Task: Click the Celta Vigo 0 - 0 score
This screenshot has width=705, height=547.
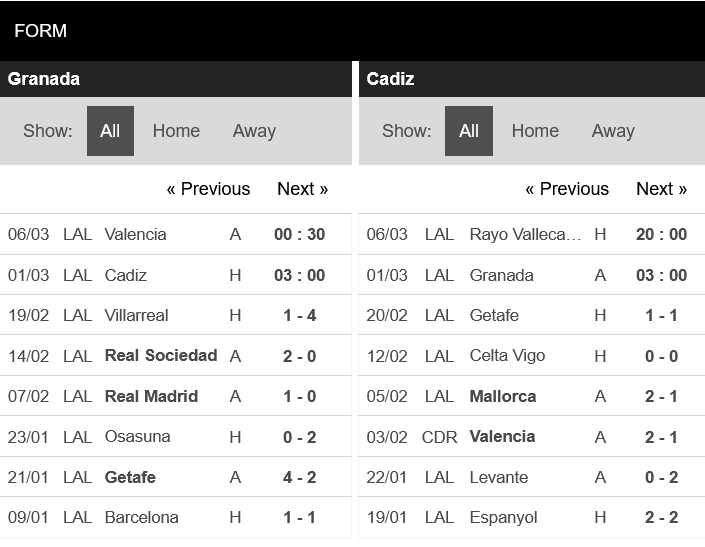Action: coord(661,356)
